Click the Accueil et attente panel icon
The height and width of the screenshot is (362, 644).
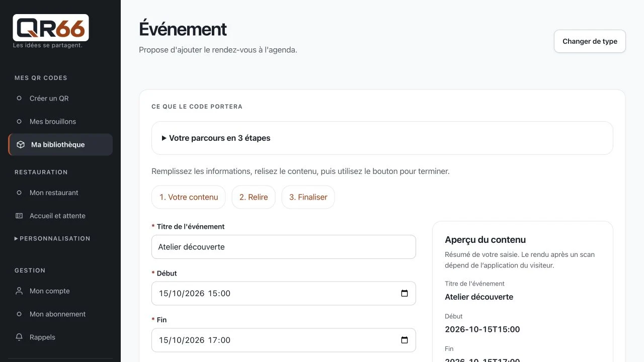(x=19, y=216)
